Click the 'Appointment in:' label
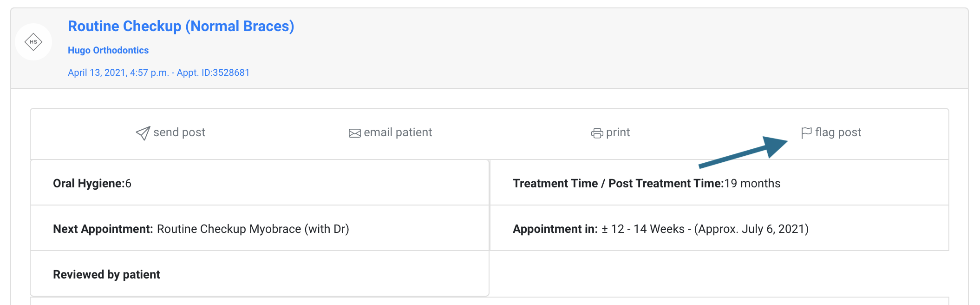The width and height of the screenshot is (980, 305). click(x=555, y=229)
